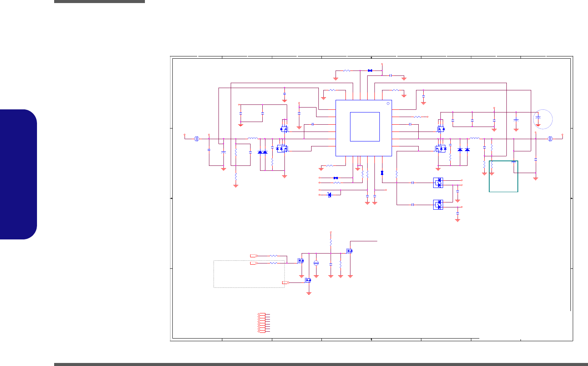
Task: Select the dual diode pair left of the IC
Action: 263,152
